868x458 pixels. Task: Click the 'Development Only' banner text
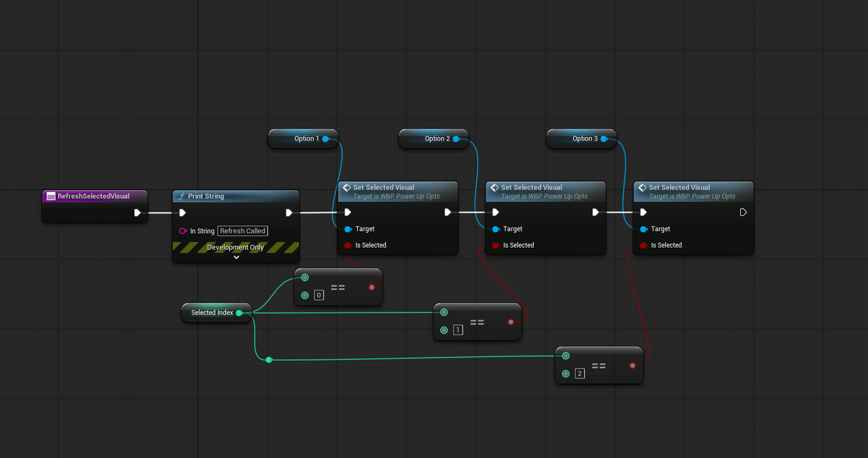pos(236,247)
